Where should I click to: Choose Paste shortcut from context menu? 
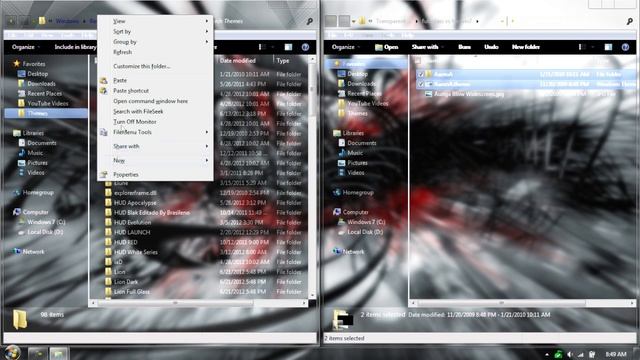pos(131,91)
